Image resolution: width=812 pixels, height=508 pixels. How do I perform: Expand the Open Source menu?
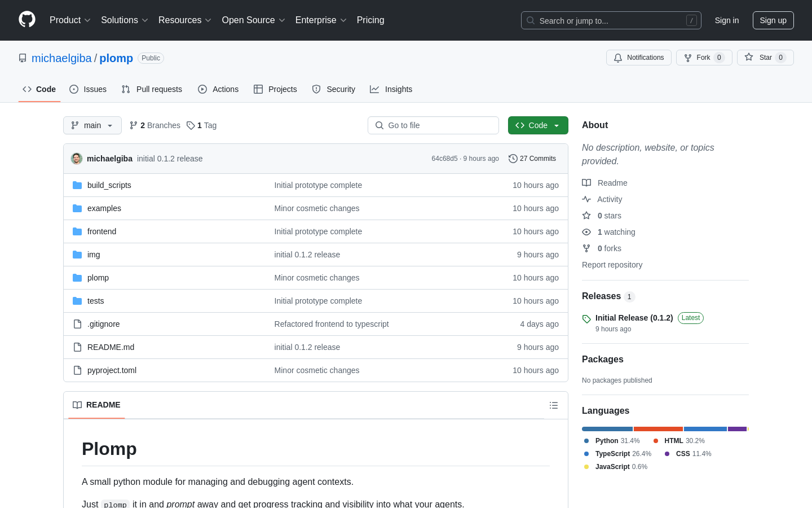point(254,20)
